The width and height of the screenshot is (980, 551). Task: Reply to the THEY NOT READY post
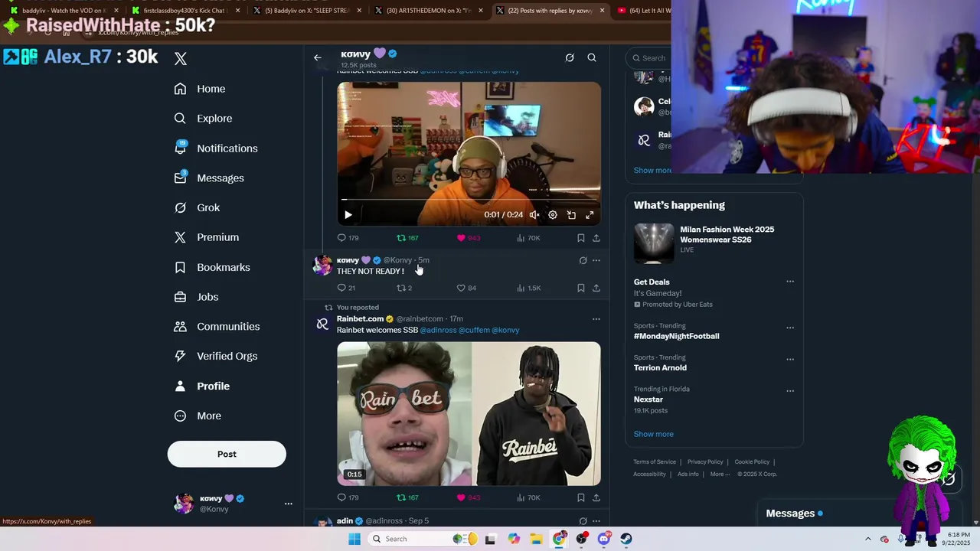click(346, 288)
